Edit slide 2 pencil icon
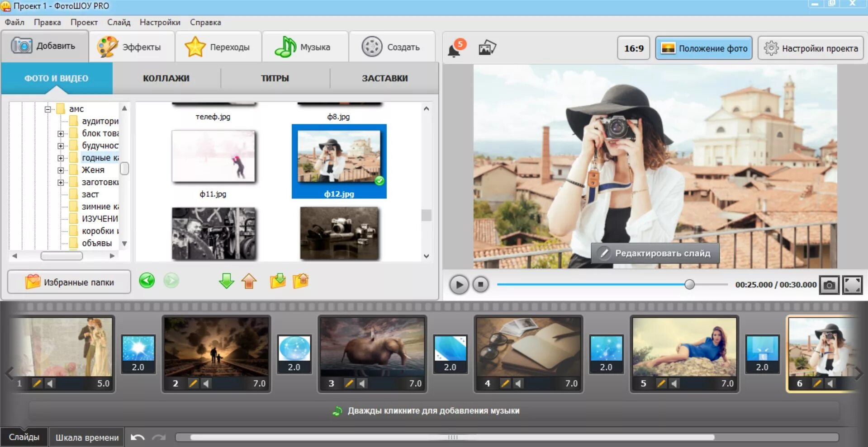Image resolution: width=868 pixels, height=447 pixels. point(193,384)
